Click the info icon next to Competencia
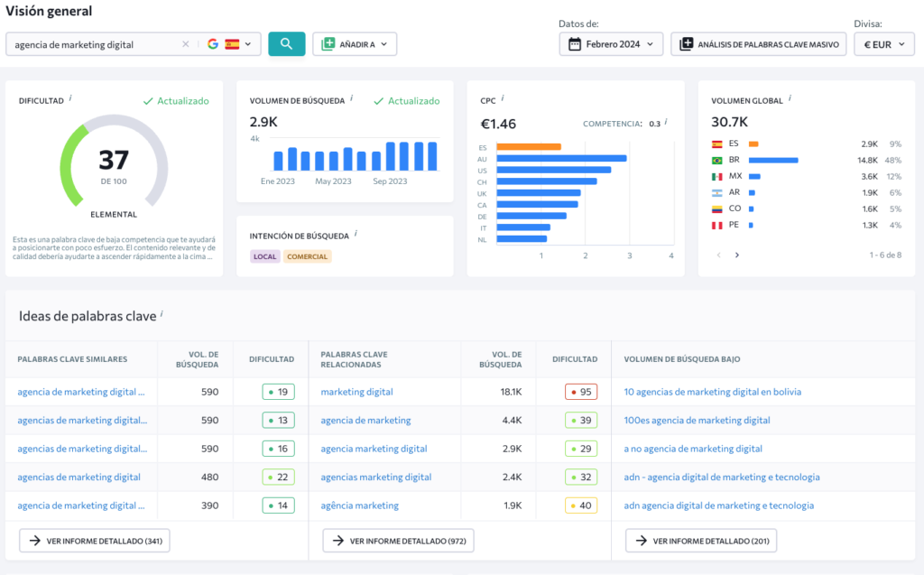This screenshot has height=575, width=924. pos(666,122)
